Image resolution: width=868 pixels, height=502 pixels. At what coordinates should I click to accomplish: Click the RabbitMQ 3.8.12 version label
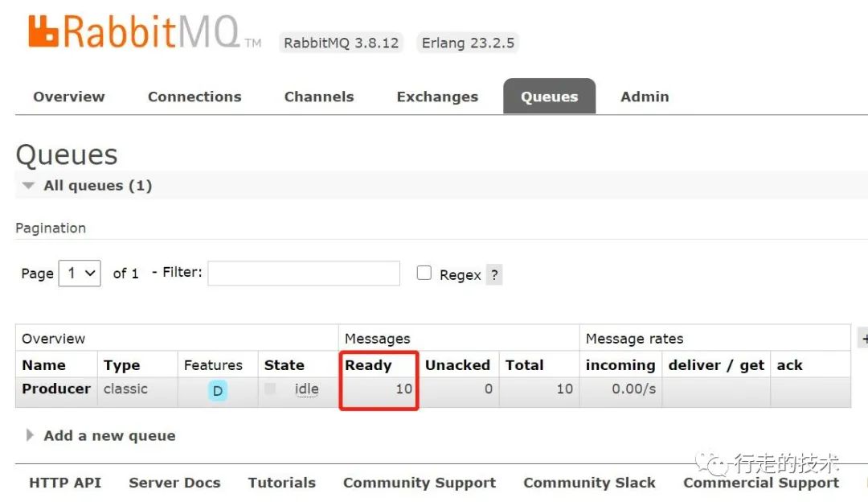tap(341, 43)
